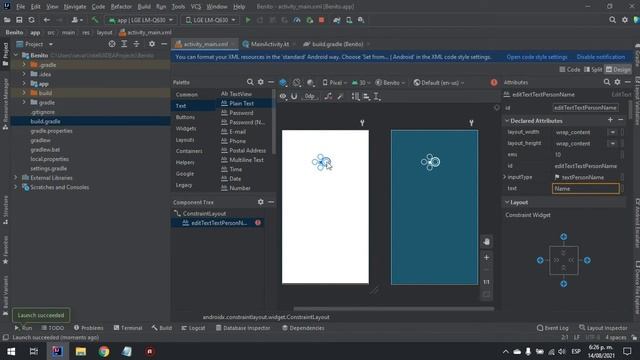
Task: Open IDE settings gear at top right
Action: coord(625,20)
